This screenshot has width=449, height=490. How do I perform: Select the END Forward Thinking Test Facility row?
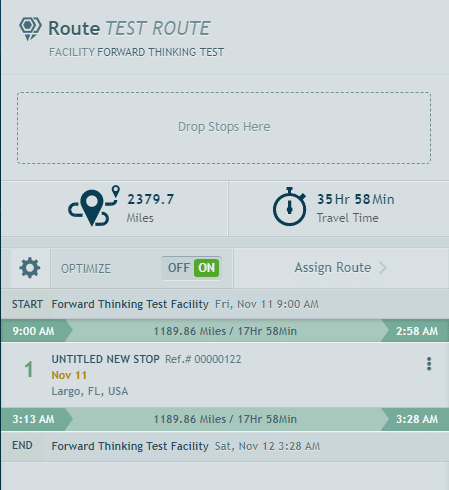(x=225, y=446)
